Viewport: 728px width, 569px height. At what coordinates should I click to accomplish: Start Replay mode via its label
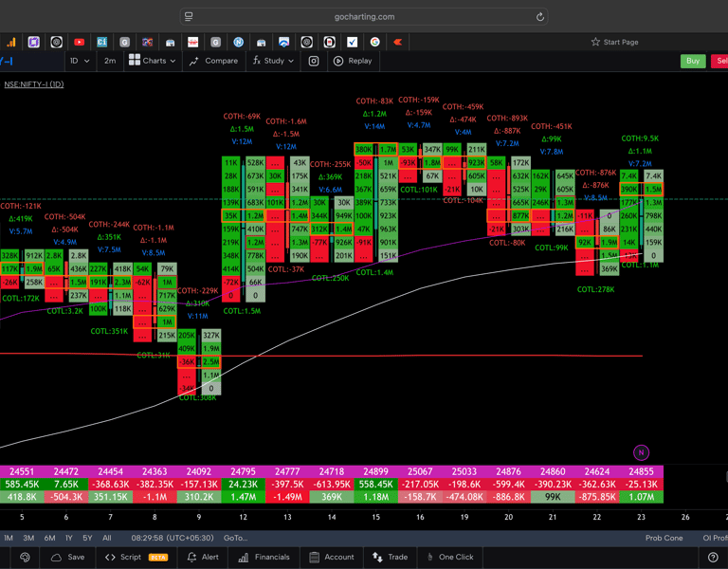(360, 61)
